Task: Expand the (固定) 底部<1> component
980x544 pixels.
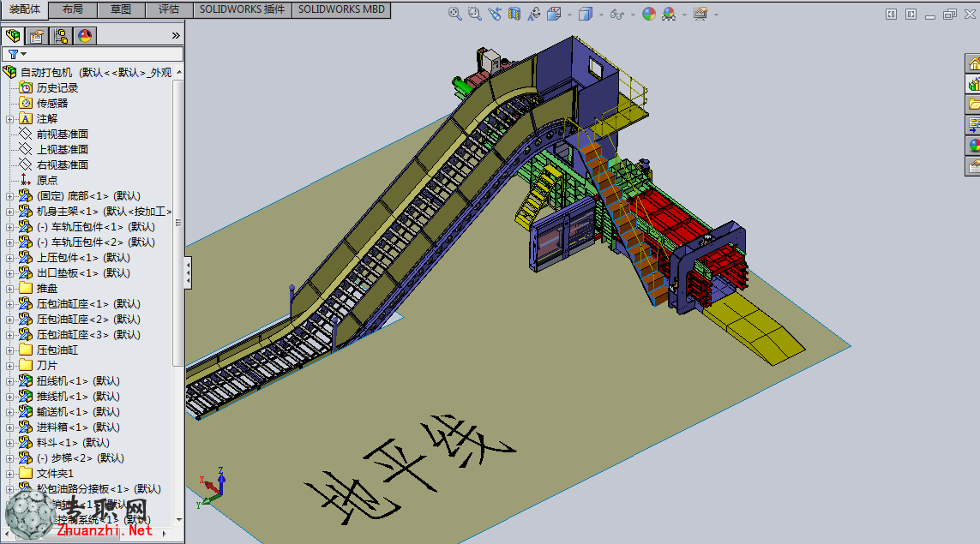Action: coord(9,196)
